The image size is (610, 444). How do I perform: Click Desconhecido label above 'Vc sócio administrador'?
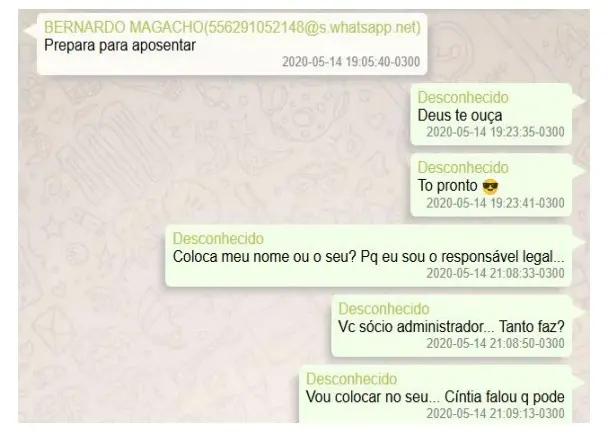click(x=384, y=309)
